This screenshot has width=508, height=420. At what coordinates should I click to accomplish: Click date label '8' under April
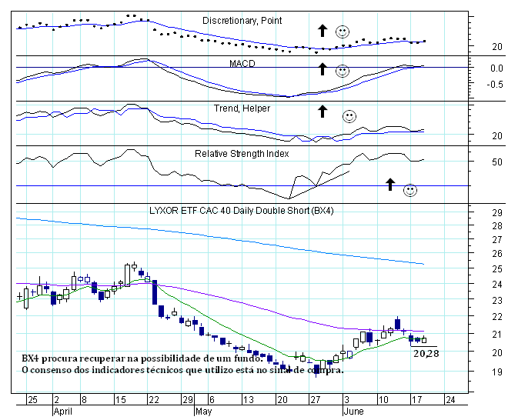pos(84,400)
